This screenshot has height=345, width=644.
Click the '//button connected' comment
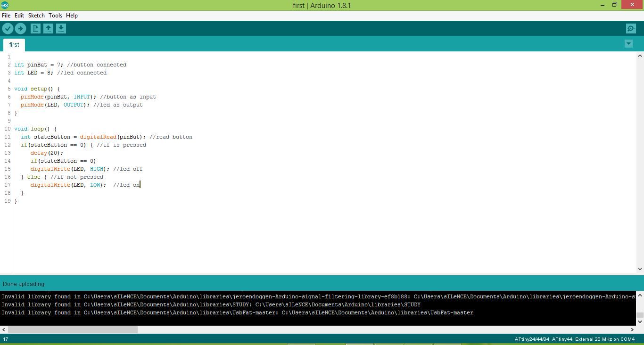pos(97,65)
